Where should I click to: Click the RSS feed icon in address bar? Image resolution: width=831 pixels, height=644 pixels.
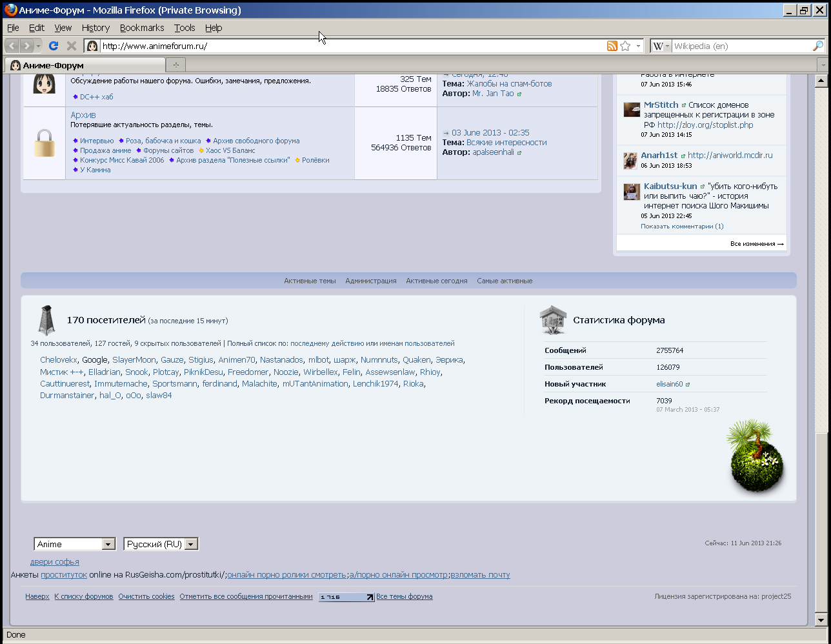(612, 46)
